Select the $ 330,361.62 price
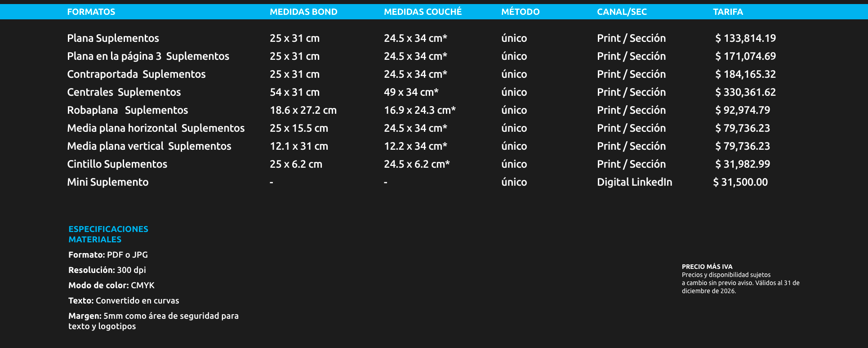Screen dimensions: 868x348 coord(745,92)
